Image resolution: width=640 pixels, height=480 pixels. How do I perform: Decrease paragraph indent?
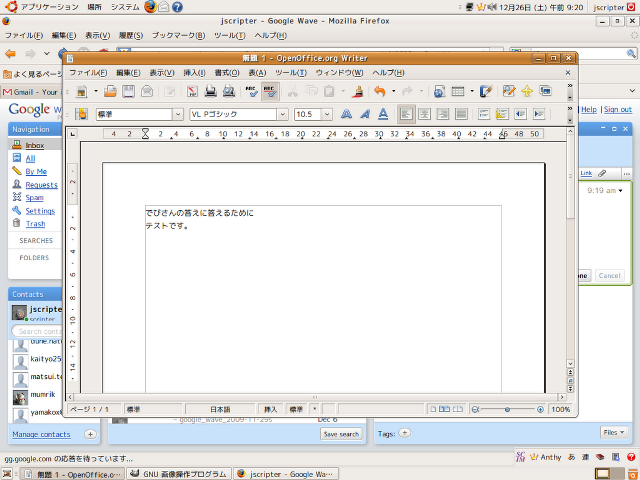click(x=520, y=114)
